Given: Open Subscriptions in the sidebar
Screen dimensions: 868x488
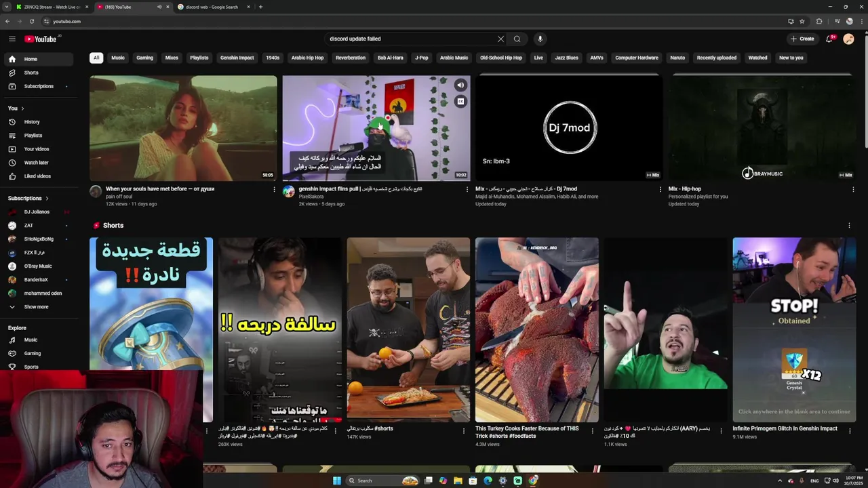Looking at the screenshot, I should click(x=39, y=86).
